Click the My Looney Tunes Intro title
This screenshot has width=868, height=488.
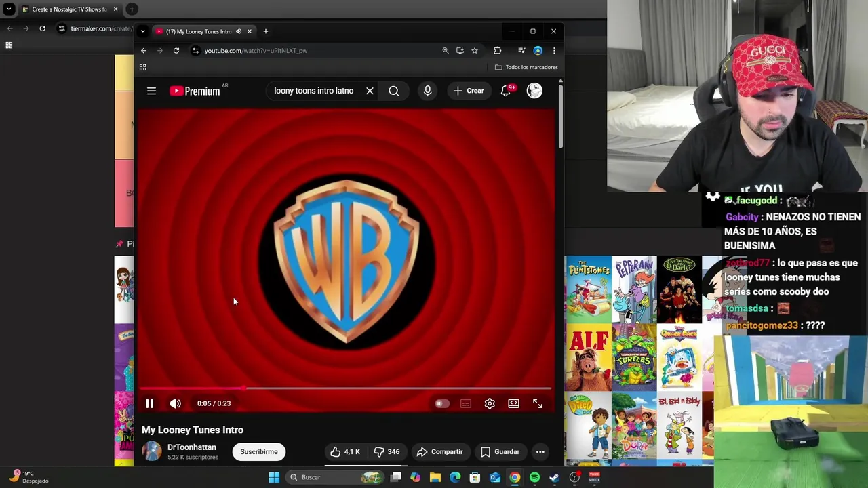point(193,430)
